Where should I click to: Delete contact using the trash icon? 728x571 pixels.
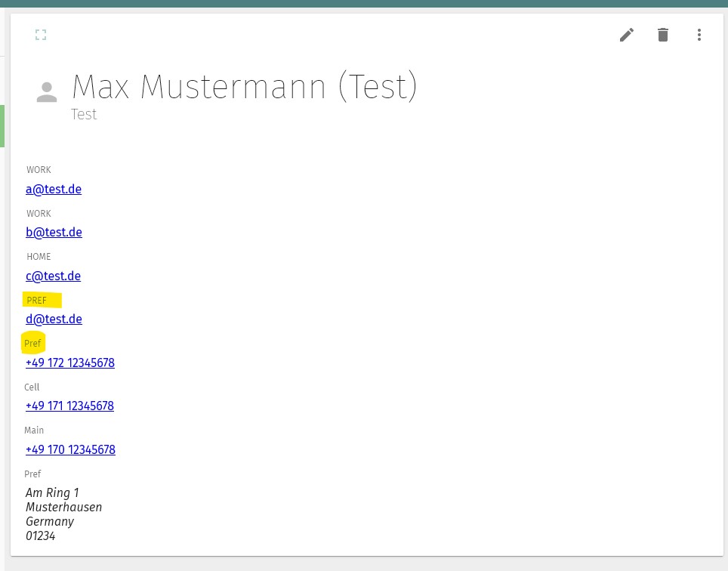coord(663,35)
